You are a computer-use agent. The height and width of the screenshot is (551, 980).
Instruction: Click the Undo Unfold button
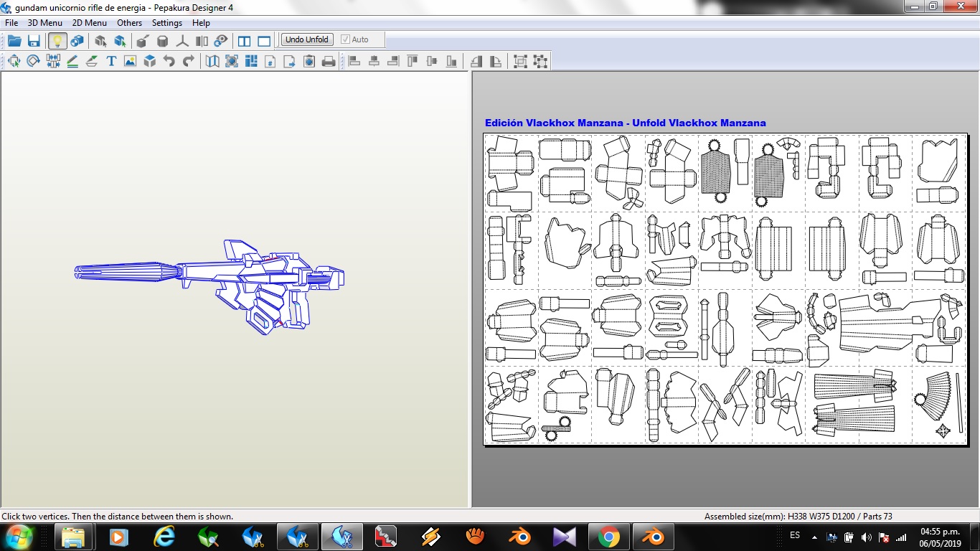click(x=307, y=39)
